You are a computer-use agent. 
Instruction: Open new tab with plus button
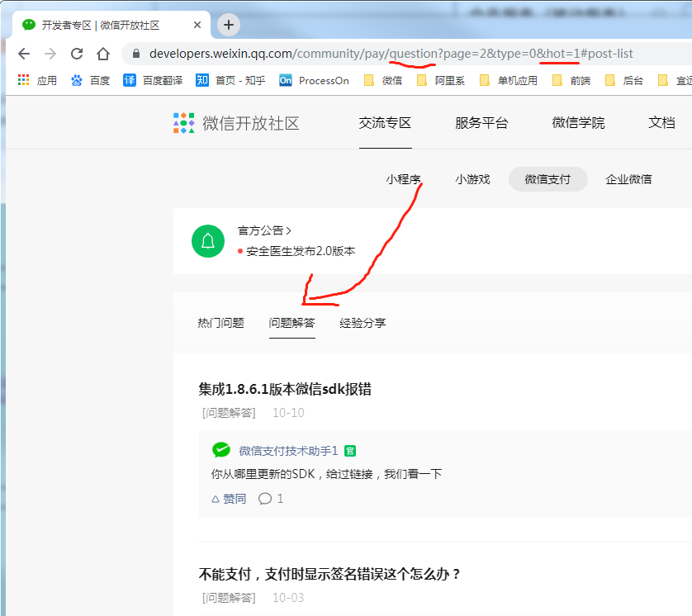pyautogui.click(x=229, y=25)
